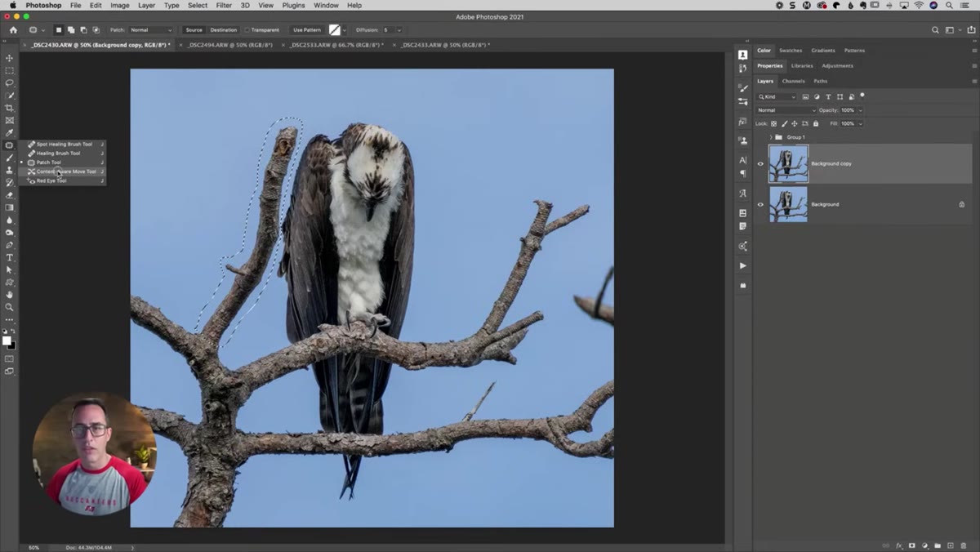Click the pattern preview swatch in options bar
The height and width of the screenshot is (552, 980).
pos(335,30)
